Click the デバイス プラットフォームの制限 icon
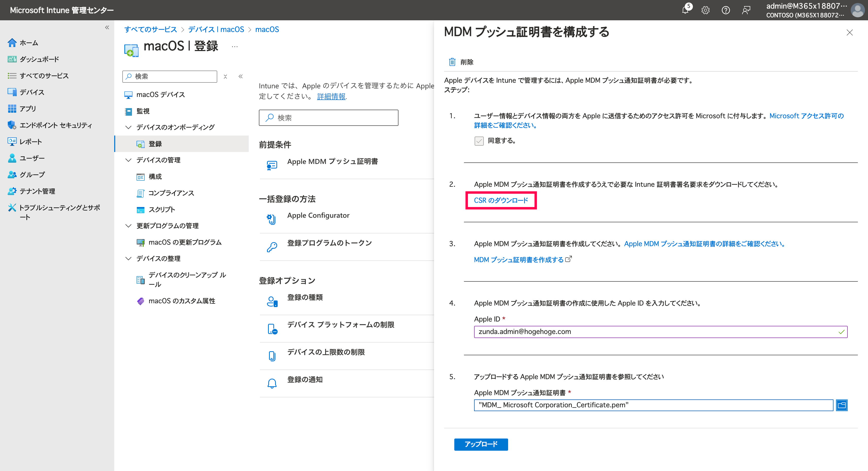The height and width of the screenshot is (471, 868). (x=272, y=329)
